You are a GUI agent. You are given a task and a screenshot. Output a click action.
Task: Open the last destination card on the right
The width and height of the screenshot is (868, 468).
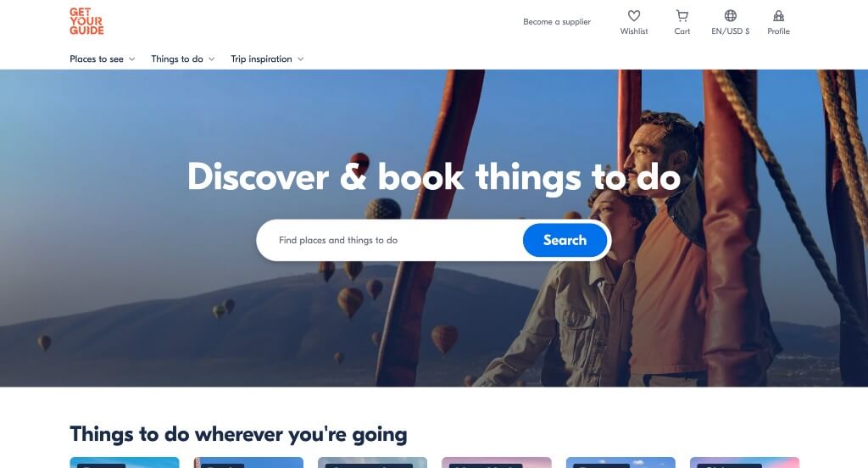click(x=744, y=462)
